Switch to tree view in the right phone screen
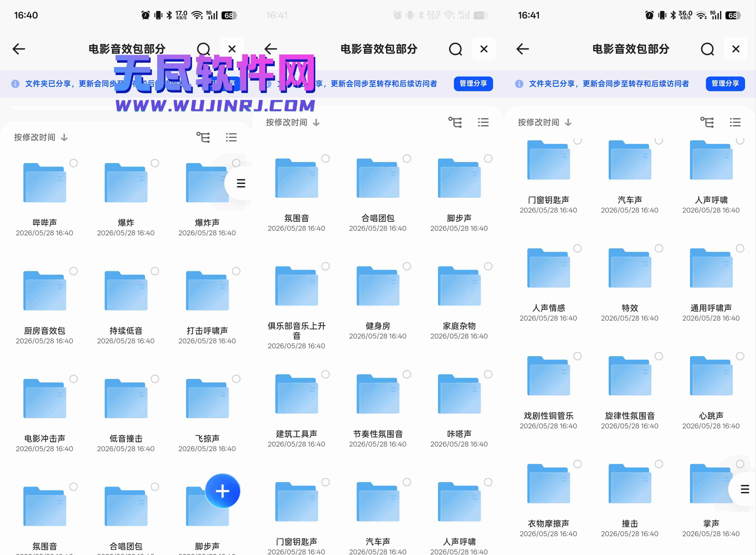 pos(707,122)
